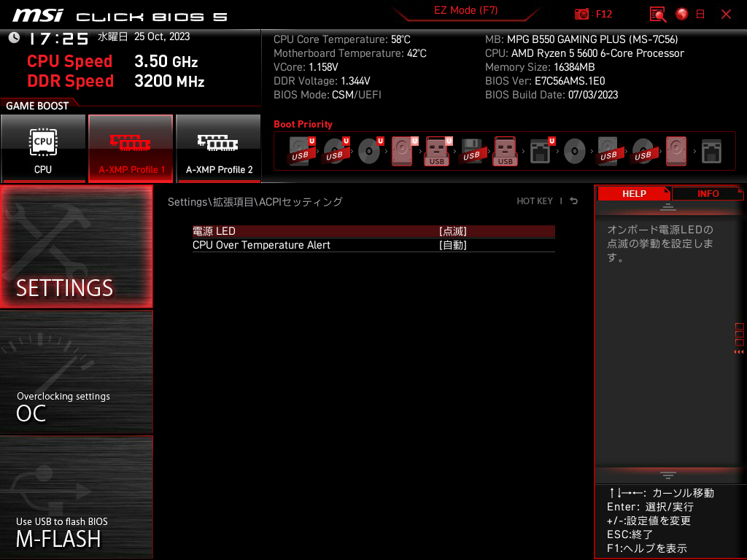Screen dimensions: 747x560
Task: Select the CPU icon under GAME BOOST
Action: 44,148
